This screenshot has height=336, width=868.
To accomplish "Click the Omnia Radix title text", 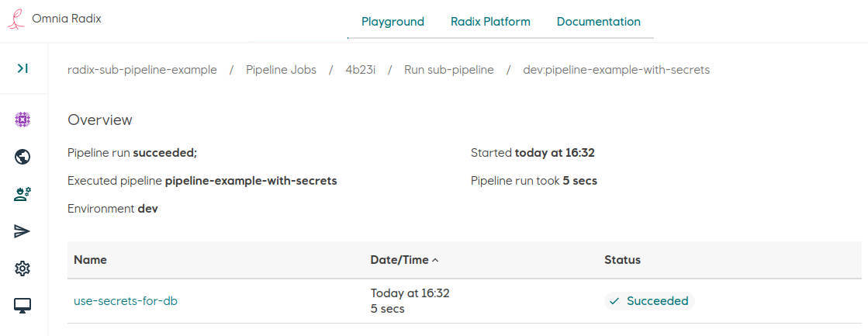I will [x=67, y=19].
